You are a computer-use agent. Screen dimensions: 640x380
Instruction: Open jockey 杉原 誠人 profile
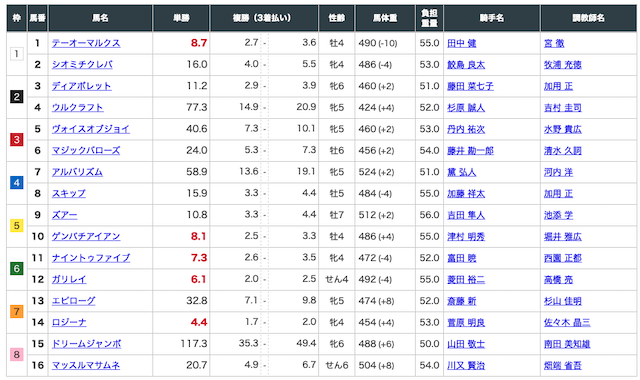tap(466, 108)
